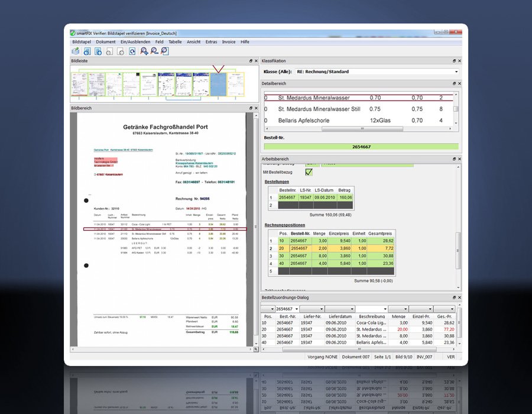This screenshot has width=532, height=414.
Task: Open filter dropdown above Lieferdatum column
Action: [x=352, y=309]
